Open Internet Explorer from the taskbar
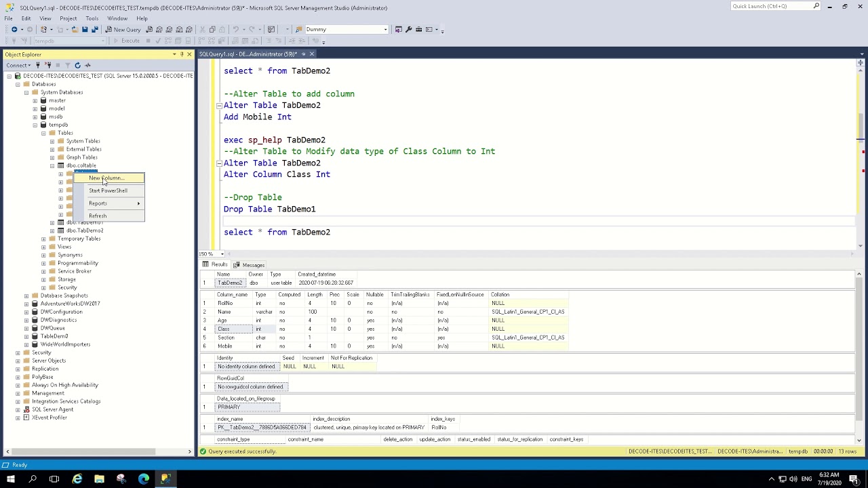The height and width of the screenshot is (488, 868). [77, 479]
